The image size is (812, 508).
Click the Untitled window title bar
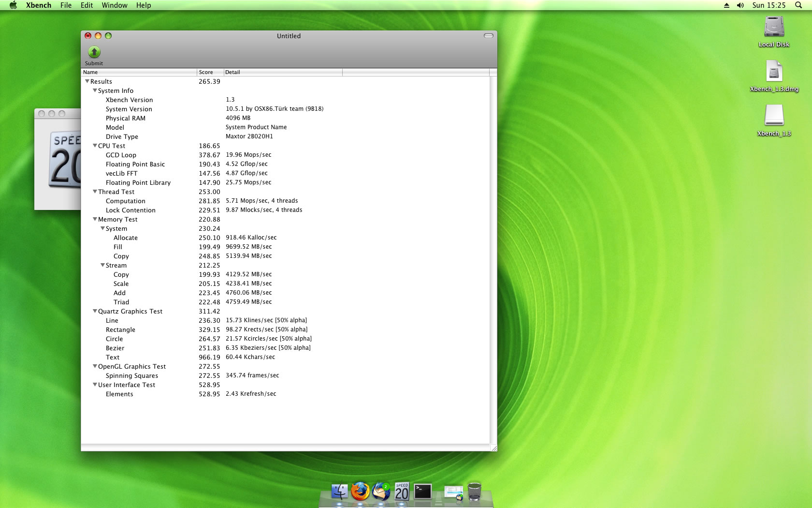[289, 36]
